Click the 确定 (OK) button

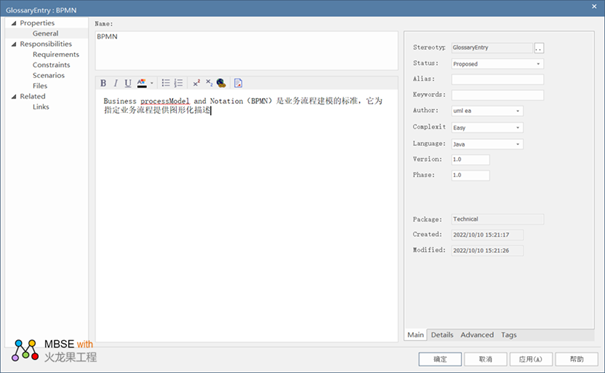click(440, 359)
